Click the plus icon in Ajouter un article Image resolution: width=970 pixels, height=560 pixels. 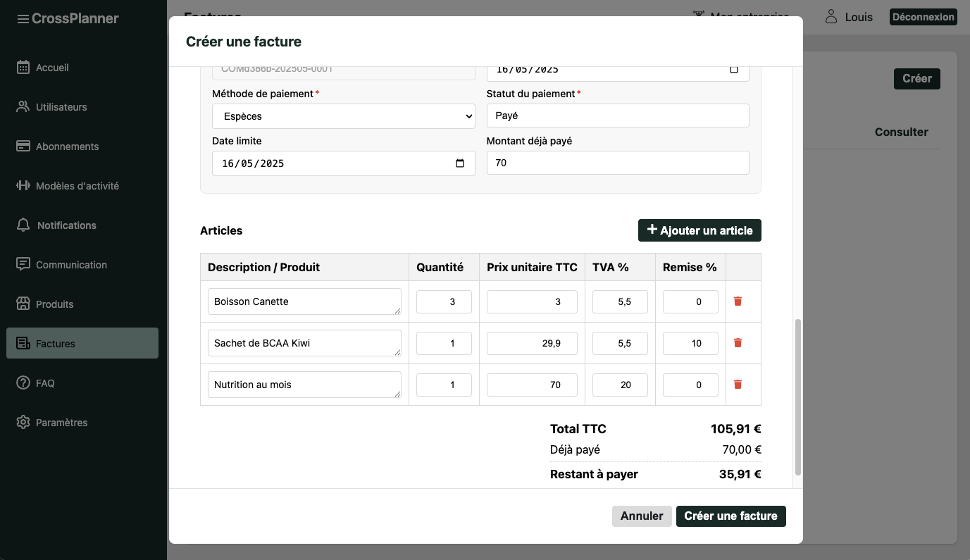652,230
